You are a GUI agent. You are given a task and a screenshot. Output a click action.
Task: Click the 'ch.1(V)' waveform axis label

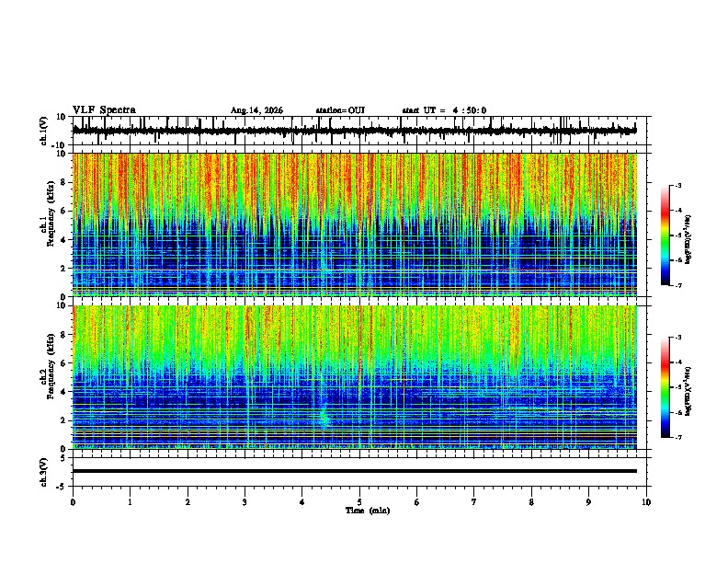click(x=44, y=131)
